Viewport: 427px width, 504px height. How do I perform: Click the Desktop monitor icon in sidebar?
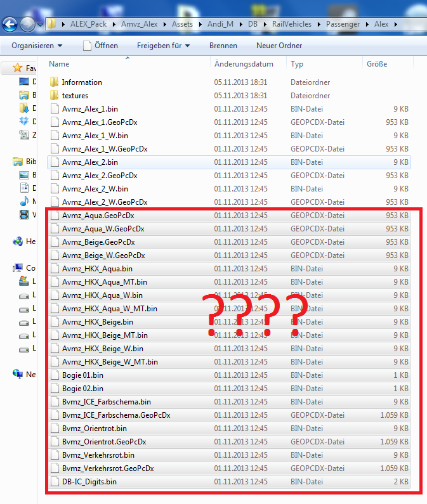click(24, 81)
